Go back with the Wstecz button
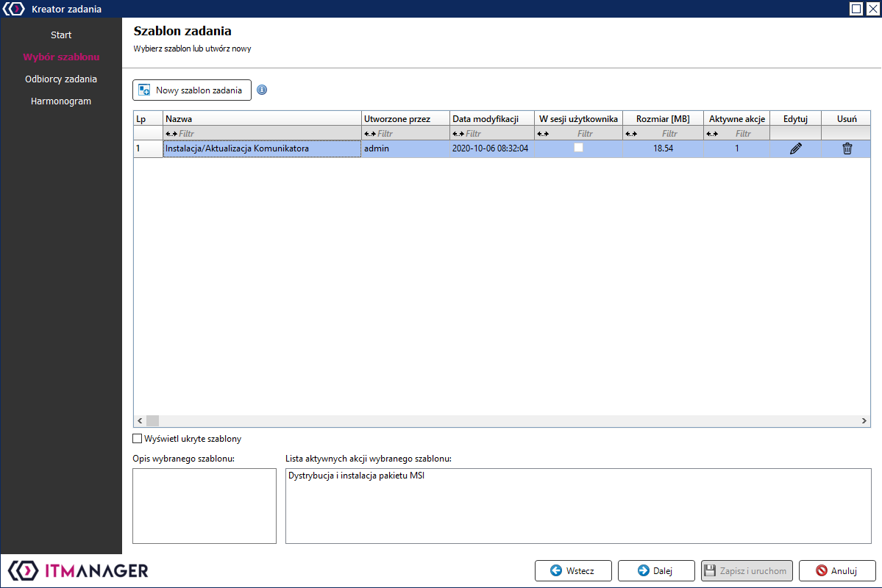882x588 pixels. [573, 570]
